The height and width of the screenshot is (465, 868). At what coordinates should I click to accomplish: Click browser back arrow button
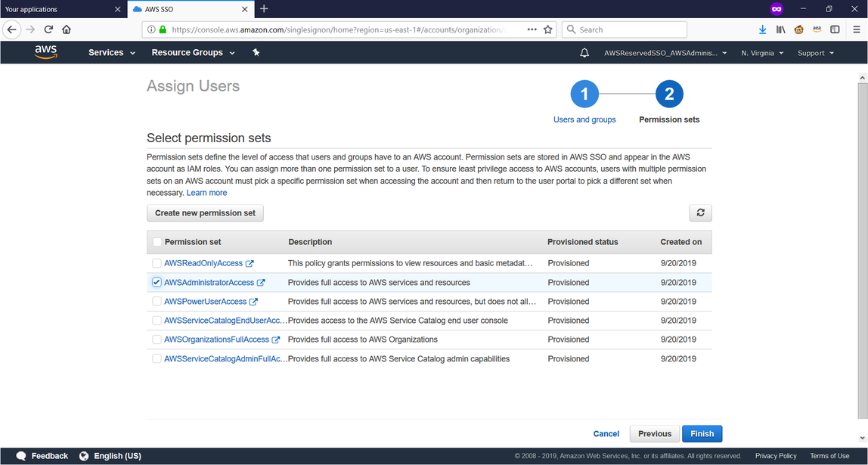(12, 30)
